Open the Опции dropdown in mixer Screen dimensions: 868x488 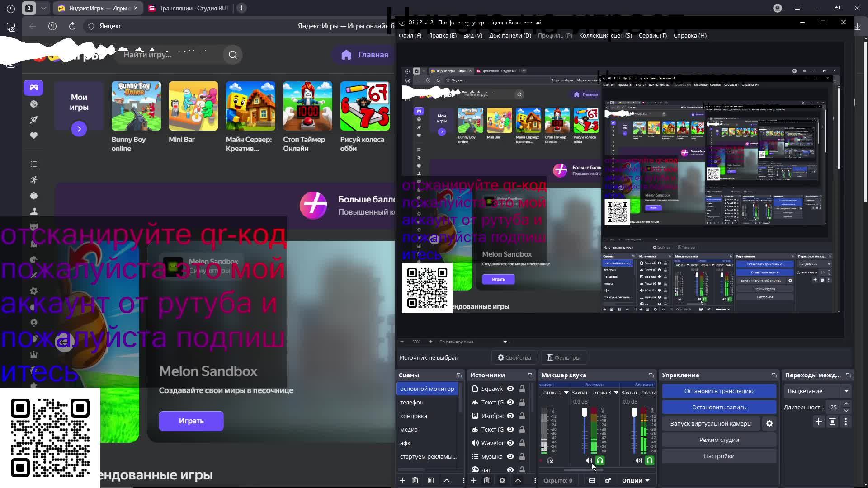636,480
